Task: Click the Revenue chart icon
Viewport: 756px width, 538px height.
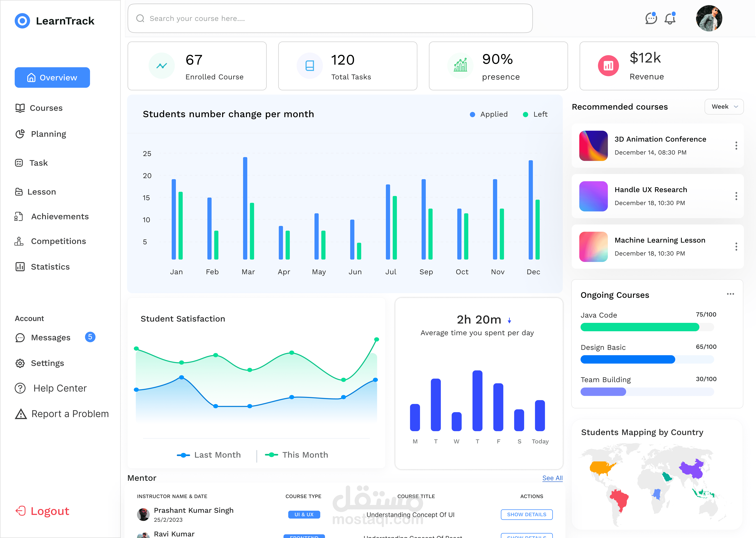Action: tap(608, 66)
